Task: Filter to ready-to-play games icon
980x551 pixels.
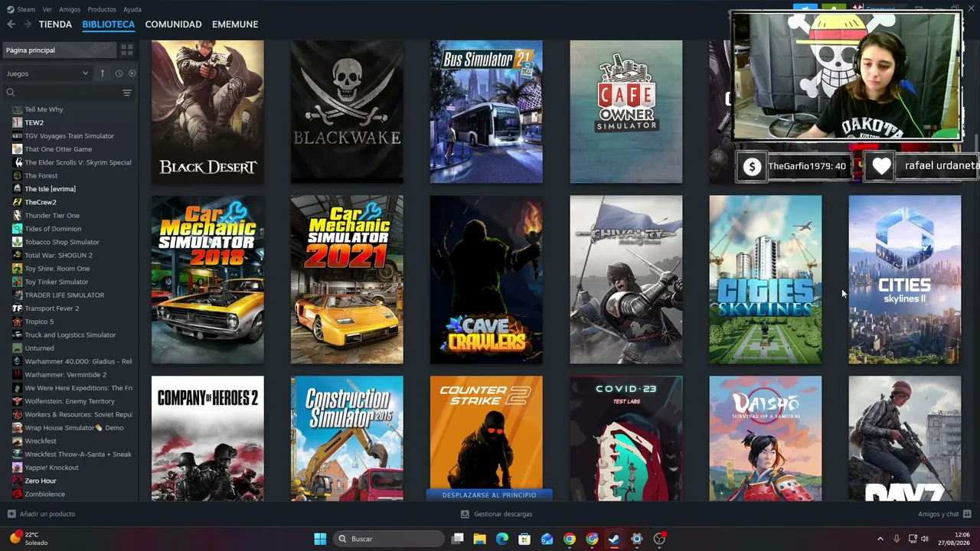Action: click(x=132, y=73)
